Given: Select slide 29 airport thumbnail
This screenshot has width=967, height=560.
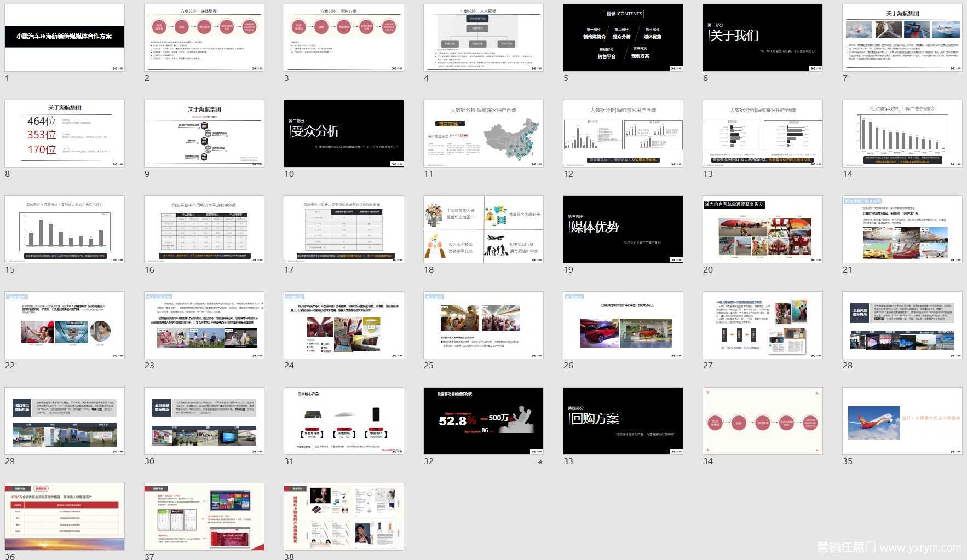Looking at the screenshot, I should coord(65,421).
